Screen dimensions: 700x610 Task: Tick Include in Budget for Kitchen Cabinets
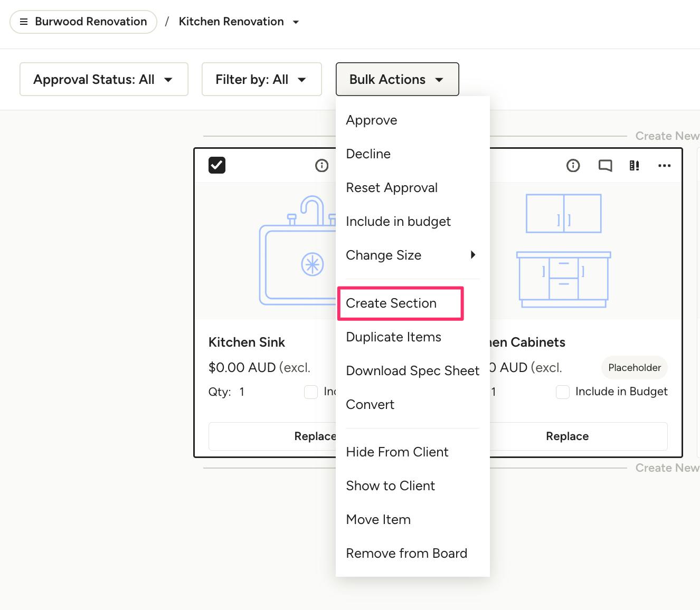pos(563,392)
